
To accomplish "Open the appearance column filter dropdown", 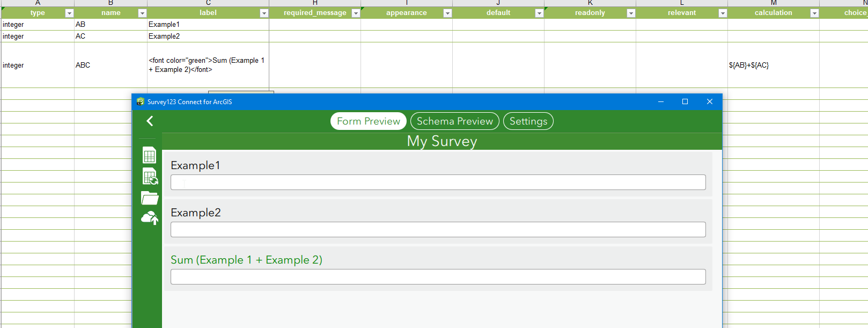I will click(x=447, y=13).
